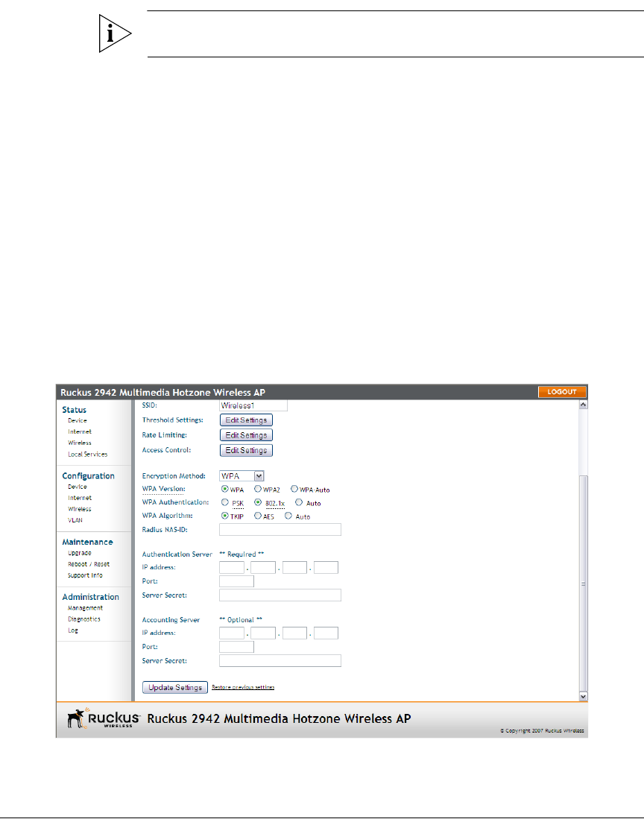Open Configuration Internet page
The image size is (644, 819).
[x=80, y=499]
